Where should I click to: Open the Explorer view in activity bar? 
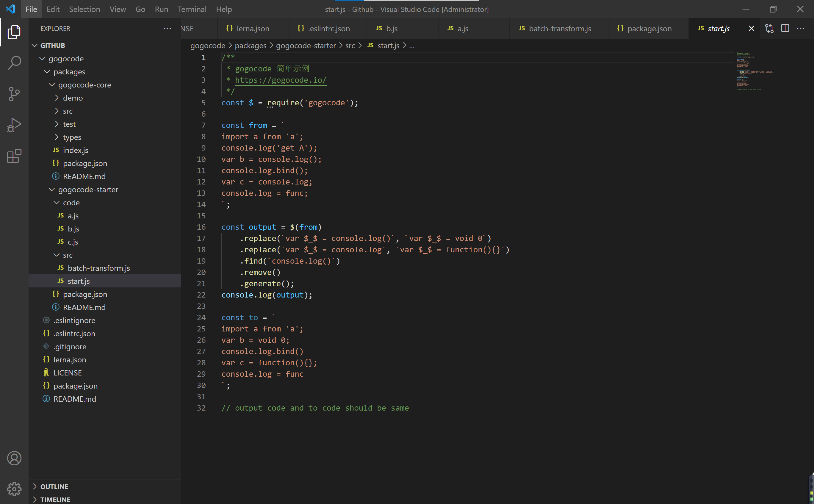14,32
